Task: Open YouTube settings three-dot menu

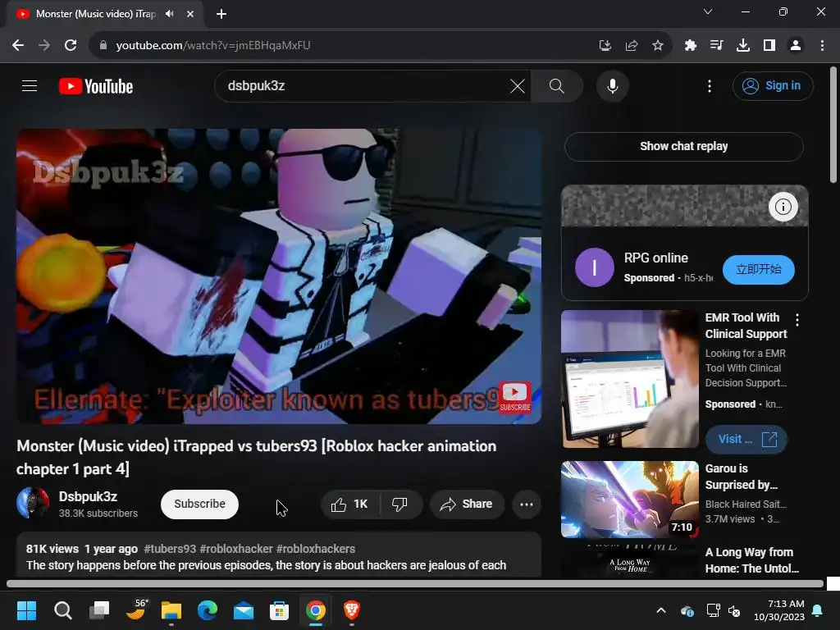Action: [x=710, y=85]
